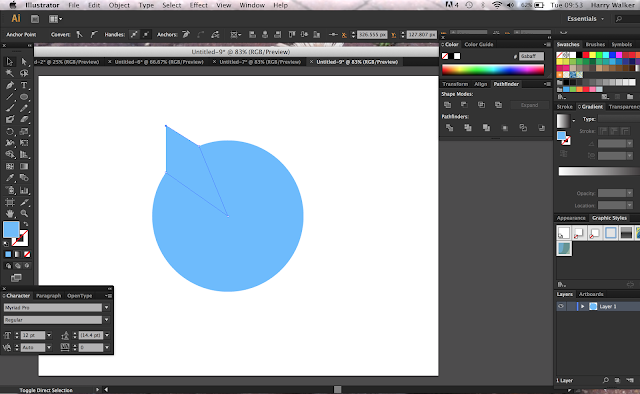Viewport: 640px width, 394px height.
Task: Select the Lasso tool
Action: 24,73
